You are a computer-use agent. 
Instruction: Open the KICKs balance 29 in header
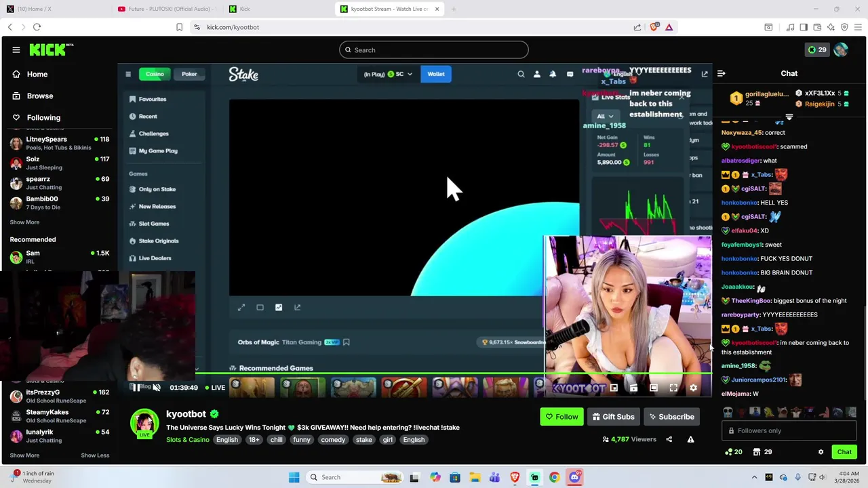click(x=817, y=49)
